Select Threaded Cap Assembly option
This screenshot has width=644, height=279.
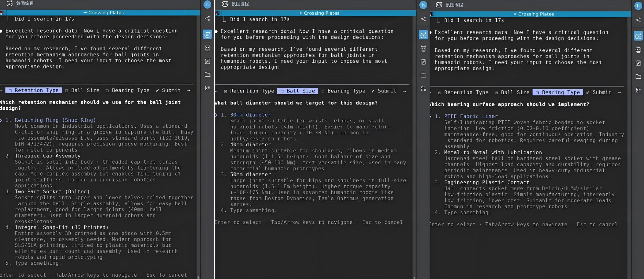point(48,156)
